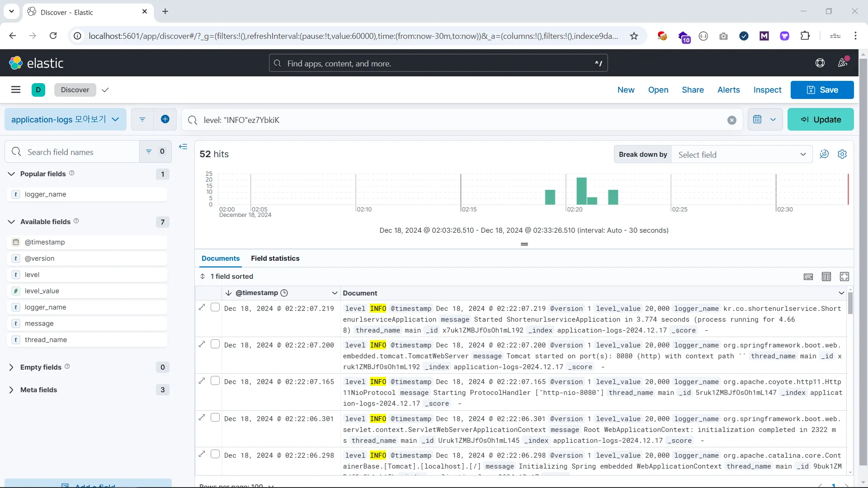The image size is (868, 488).
Task: Expand the Available fields section
Action: coord(11,222)
